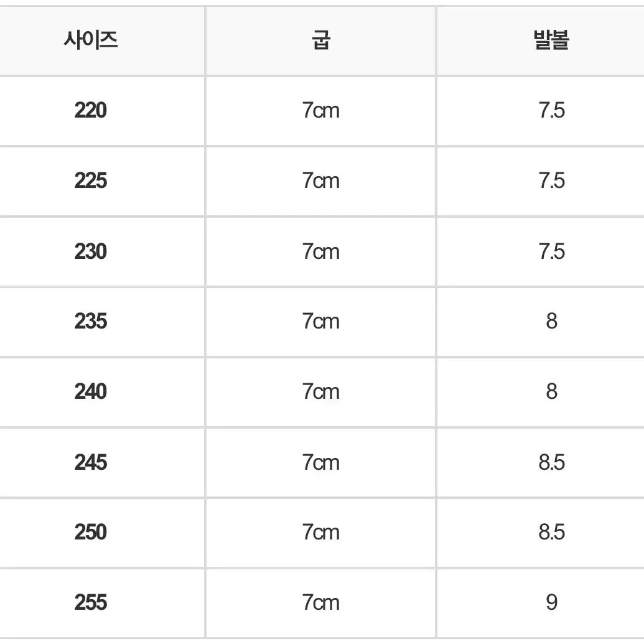Select size 225 cell
The image size is (644, 644).
(x=90, y=180)
